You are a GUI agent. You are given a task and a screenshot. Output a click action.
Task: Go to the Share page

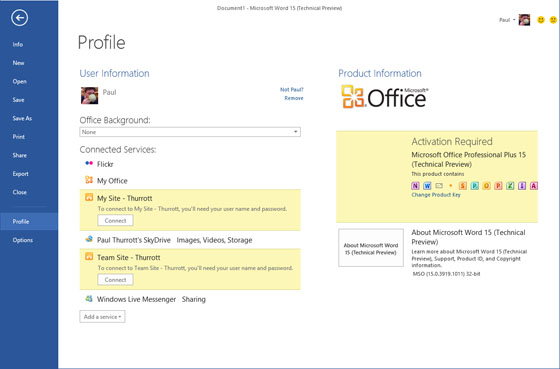19,155
